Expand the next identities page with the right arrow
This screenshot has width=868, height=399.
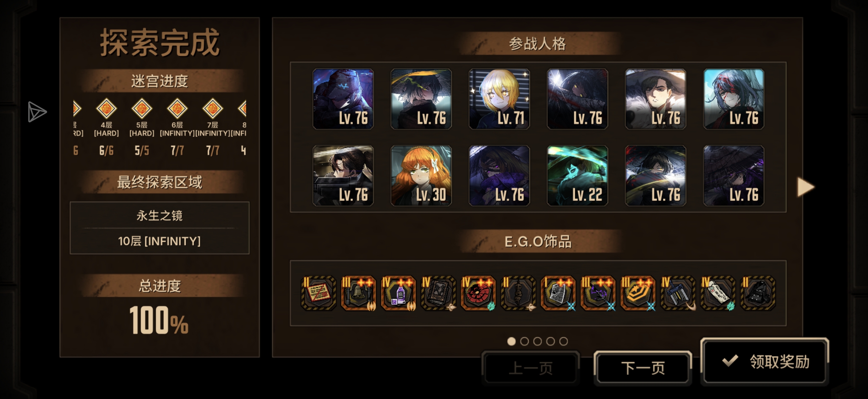(x=805, y=187)
